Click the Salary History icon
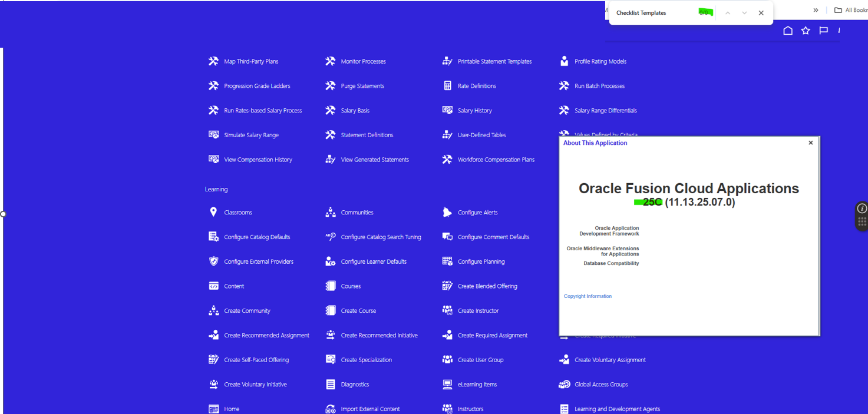Image resolution: width=868 pixels, height=414 pixels. click(x=447, y=110)
